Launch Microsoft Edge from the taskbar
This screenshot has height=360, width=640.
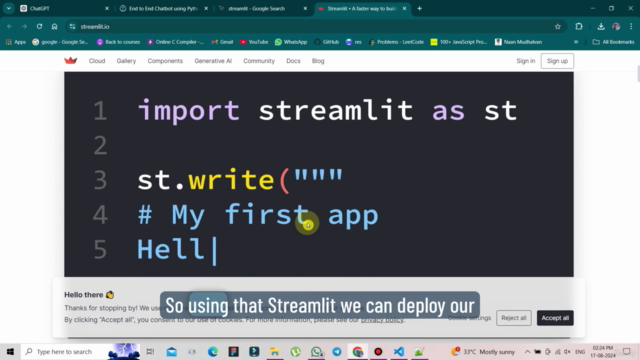coord(213,351)
